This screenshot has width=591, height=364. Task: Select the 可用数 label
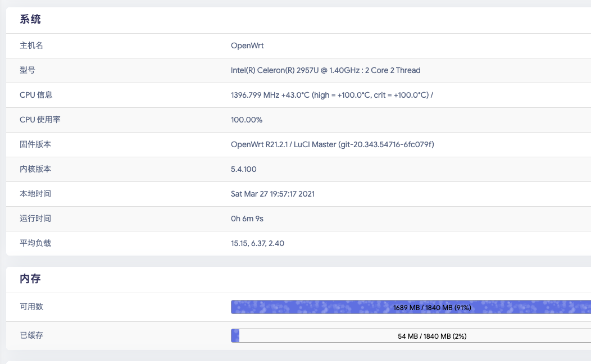31,307
